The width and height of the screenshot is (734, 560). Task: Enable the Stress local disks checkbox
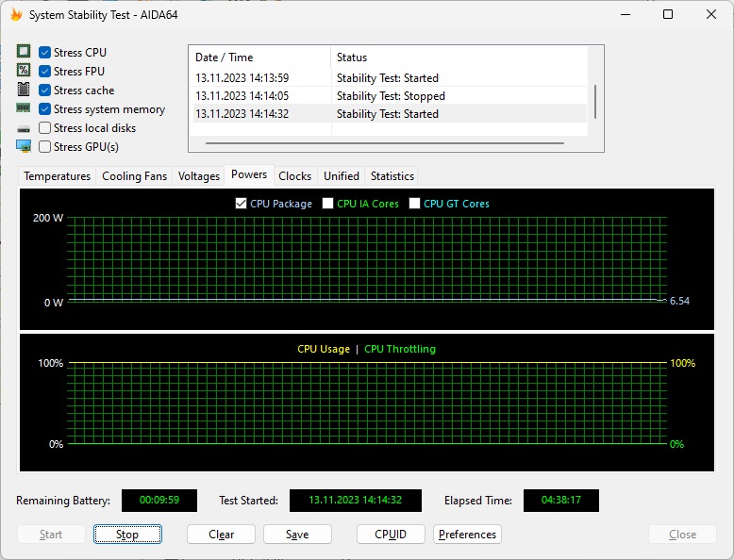(44, 127)
